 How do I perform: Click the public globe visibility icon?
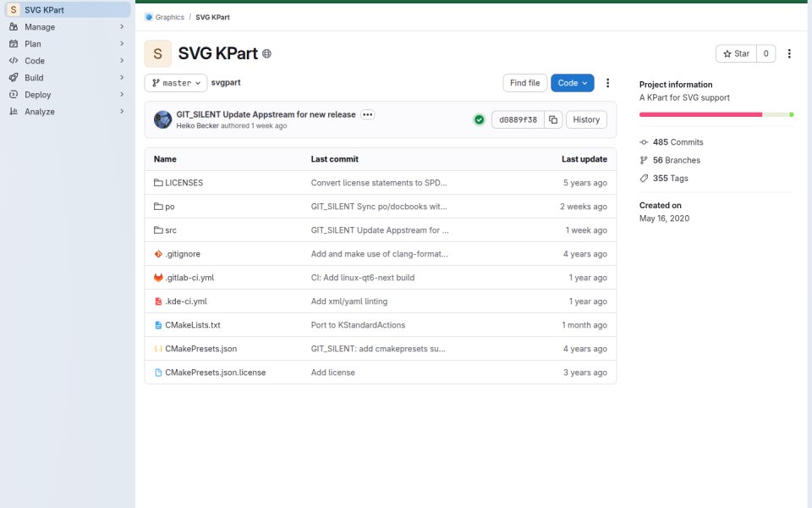266,53
